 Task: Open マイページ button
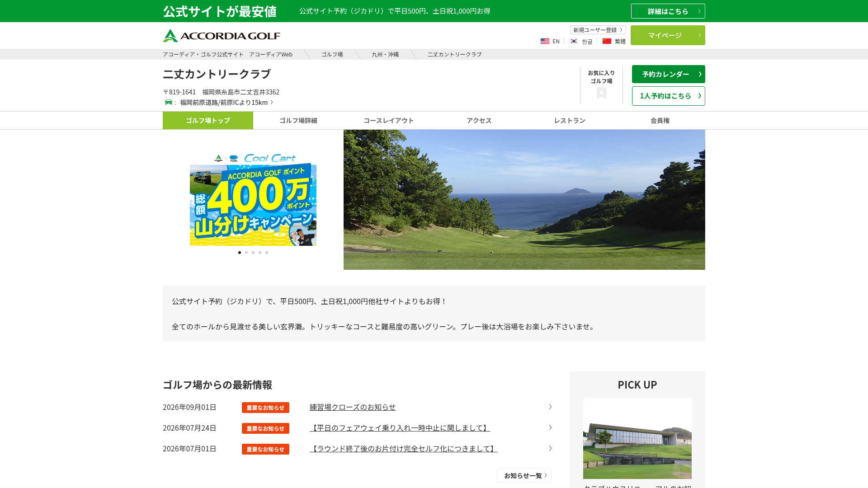tap(668, 35)
